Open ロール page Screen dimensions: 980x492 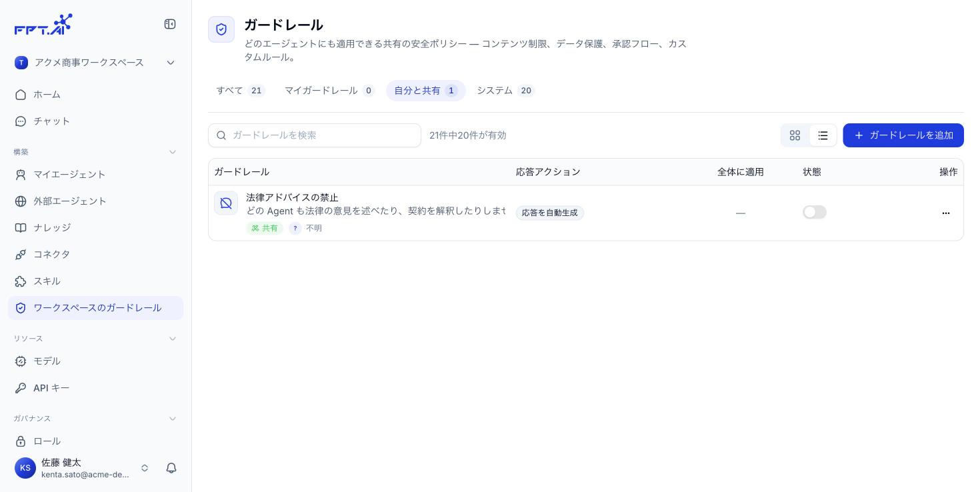point(95,441)
